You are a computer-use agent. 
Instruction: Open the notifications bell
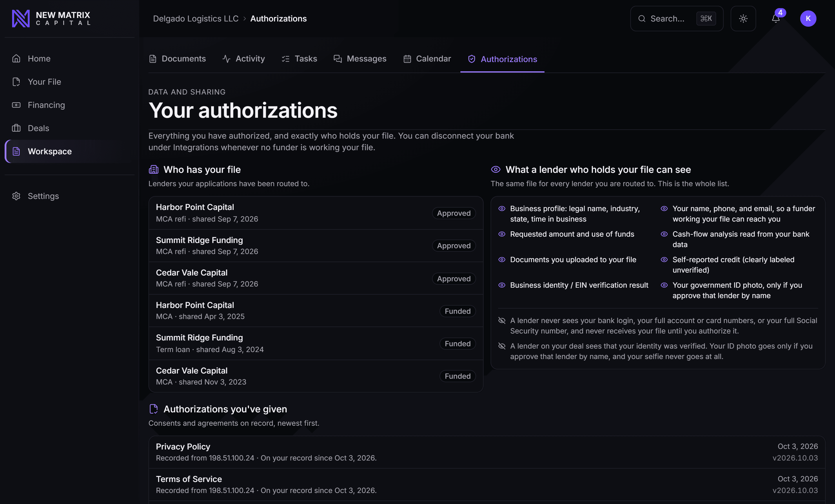(x=776, y=18)
